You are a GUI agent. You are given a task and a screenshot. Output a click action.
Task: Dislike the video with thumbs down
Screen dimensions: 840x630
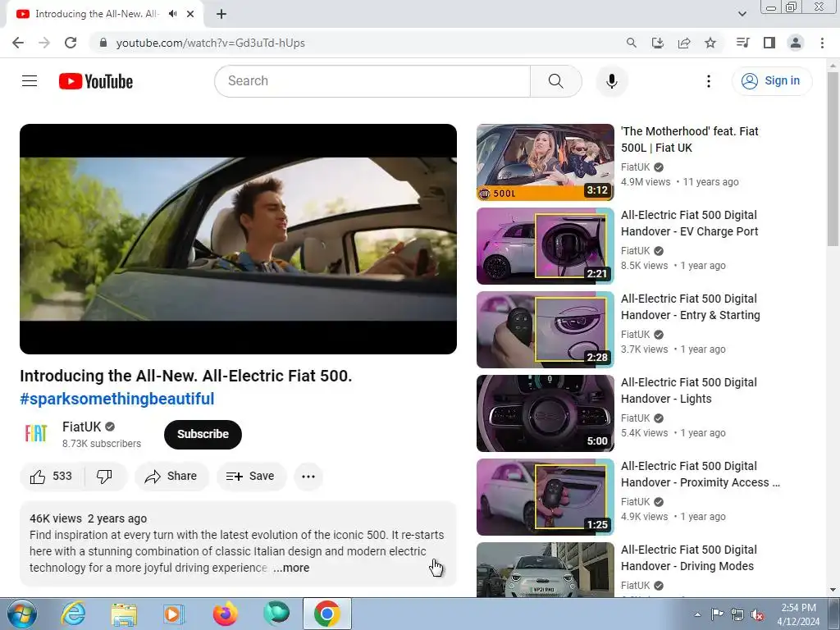pyautogui.click(x=105, y=477)
